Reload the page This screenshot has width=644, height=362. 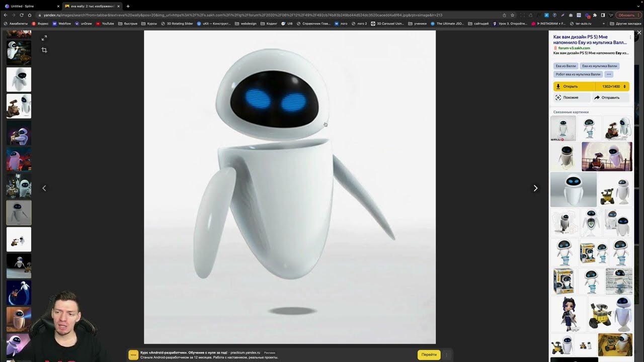tap(22, 15)
